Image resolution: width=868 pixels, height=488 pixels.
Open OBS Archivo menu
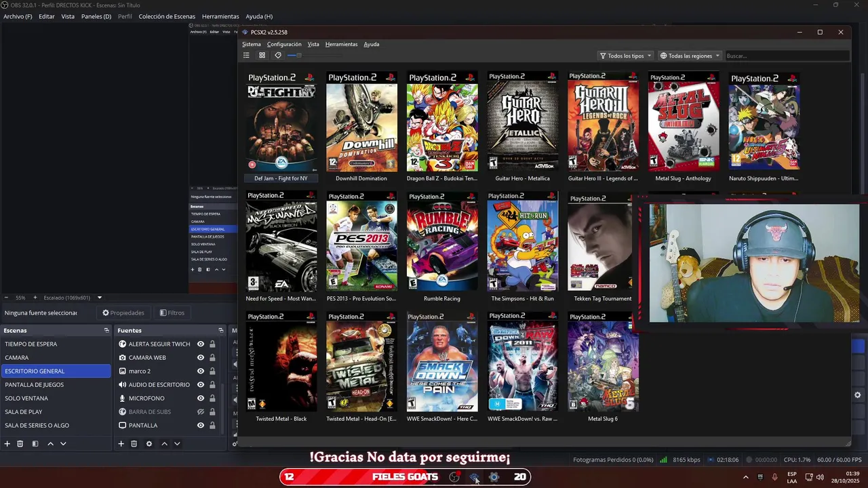18,16
